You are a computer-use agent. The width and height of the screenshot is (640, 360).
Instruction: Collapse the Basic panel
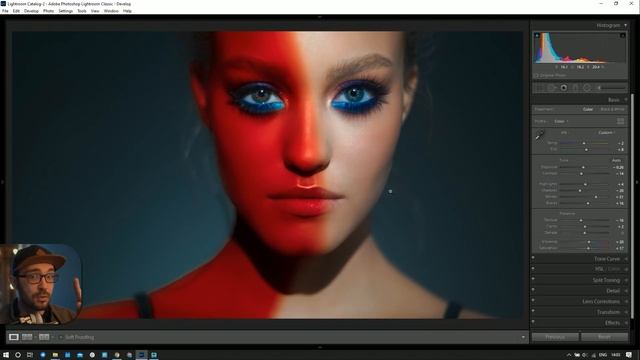pyautogui.click(x=625, y=100)
